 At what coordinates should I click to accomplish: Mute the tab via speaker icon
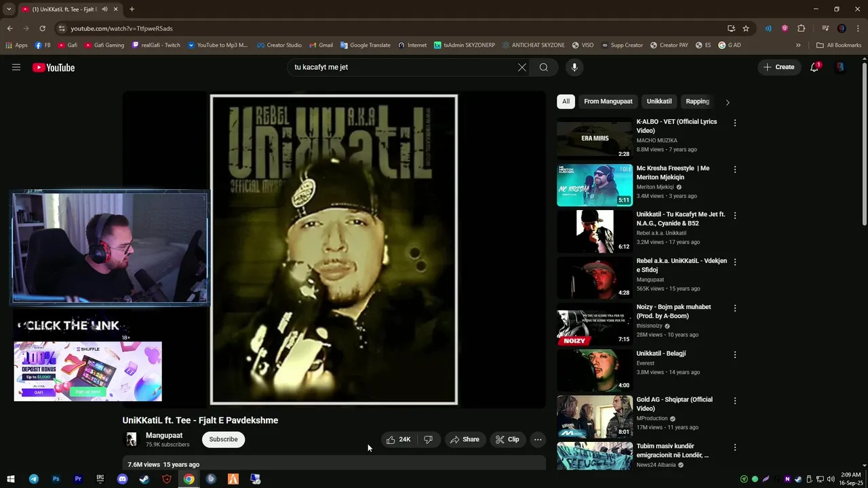pos(104,9)
